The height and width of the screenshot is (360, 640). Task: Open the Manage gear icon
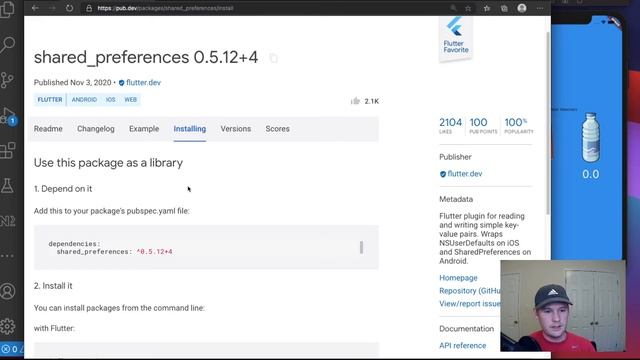pos(7,326)
